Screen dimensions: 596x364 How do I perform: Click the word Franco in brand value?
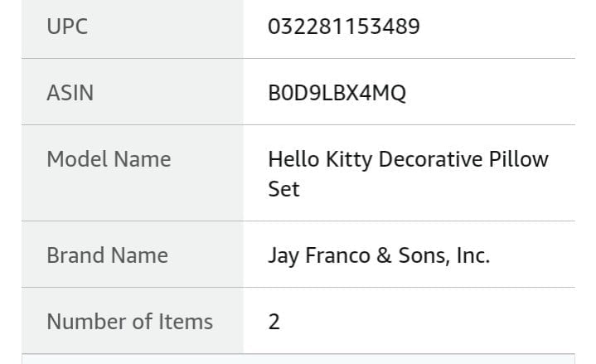(338, 255)
